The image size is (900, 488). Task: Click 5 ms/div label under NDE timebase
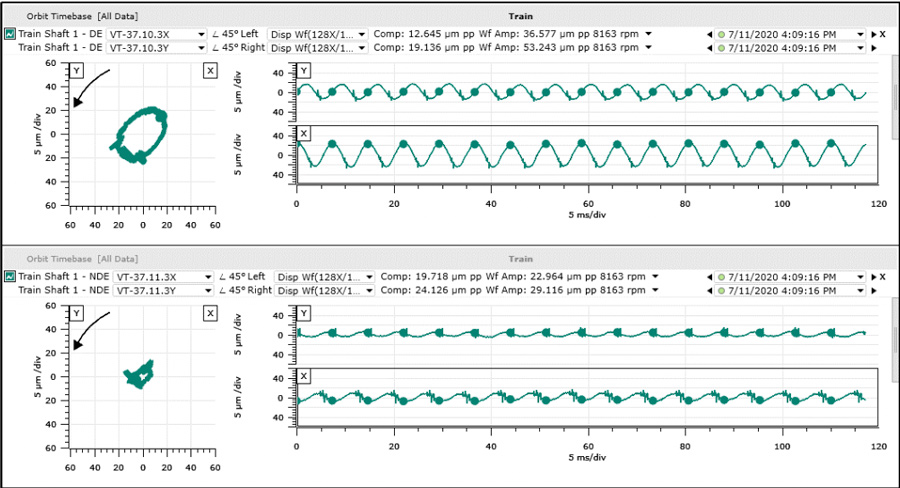587,458
